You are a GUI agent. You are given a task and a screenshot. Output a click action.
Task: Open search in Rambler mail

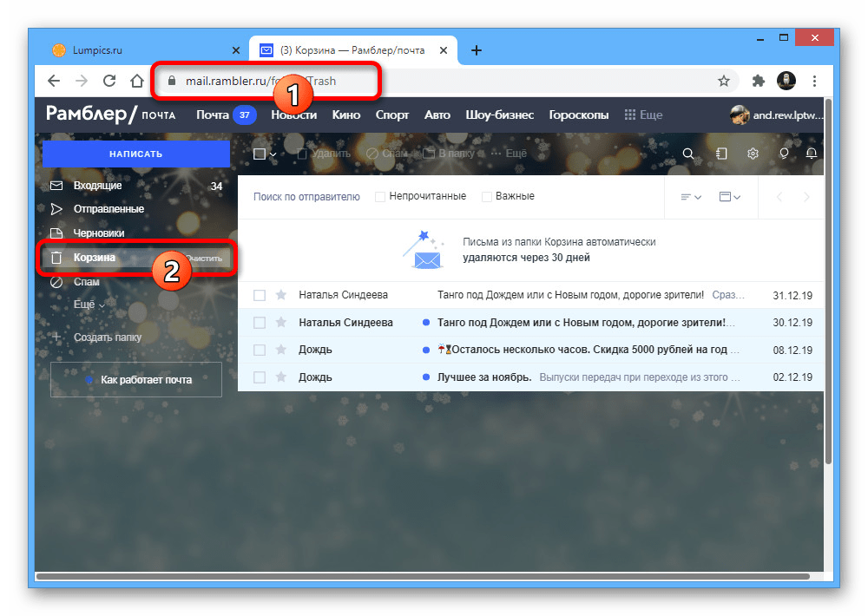(x=688, y=154)
